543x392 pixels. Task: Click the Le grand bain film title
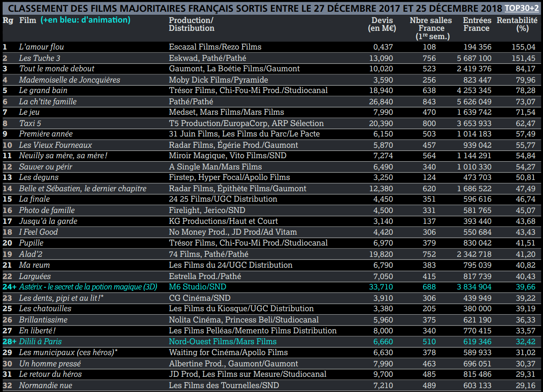coord(43,90)
